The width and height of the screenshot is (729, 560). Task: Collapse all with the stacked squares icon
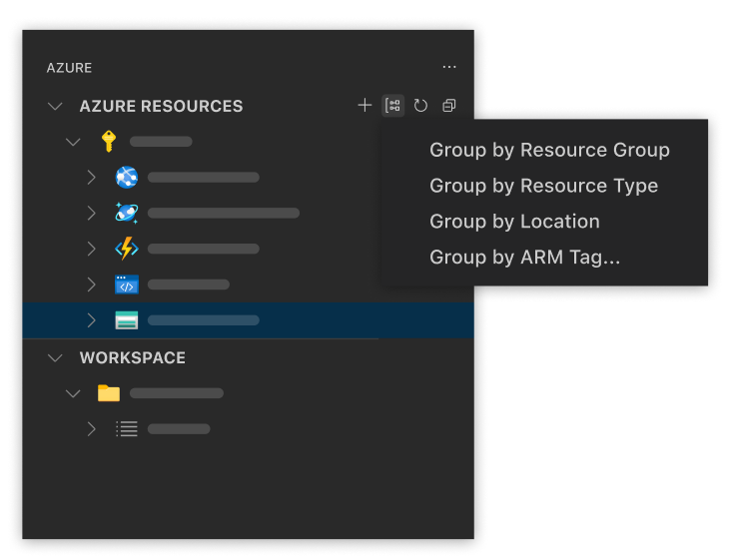pyautogui.click(x=449, y=106)
